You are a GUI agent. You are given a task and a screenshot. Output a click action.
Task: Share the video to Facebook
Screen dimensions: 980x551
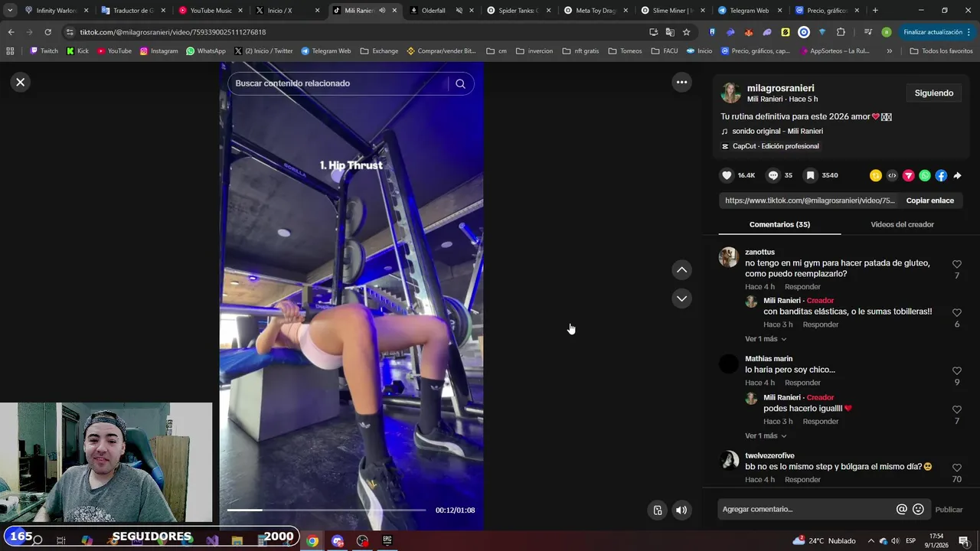[x=941, y=175]
